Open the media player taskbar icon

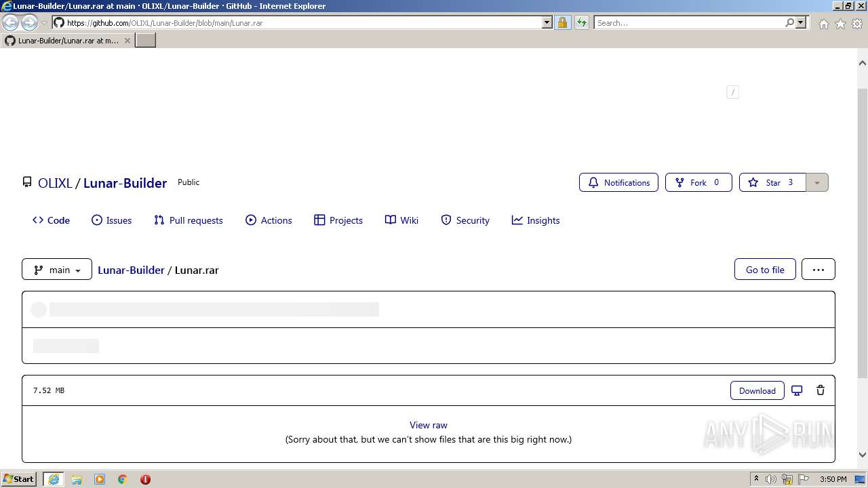[100, 479]
